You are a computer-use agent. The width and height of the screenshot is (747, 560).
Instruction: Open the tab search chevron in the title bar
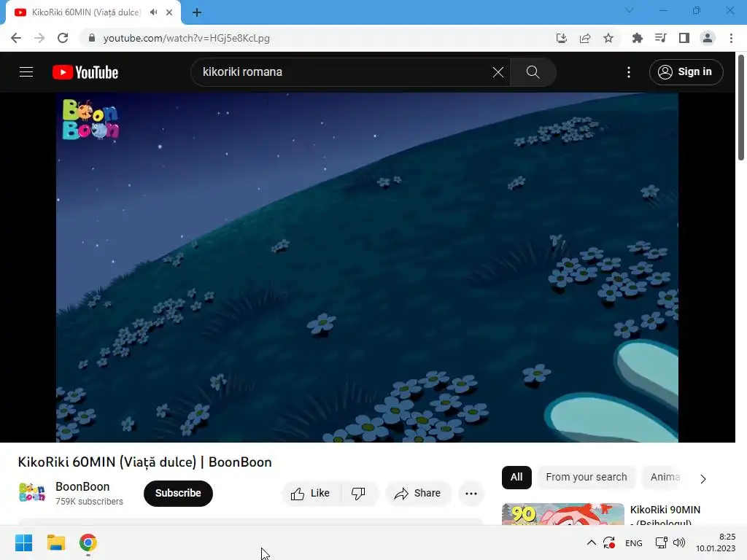click(630, 10)
